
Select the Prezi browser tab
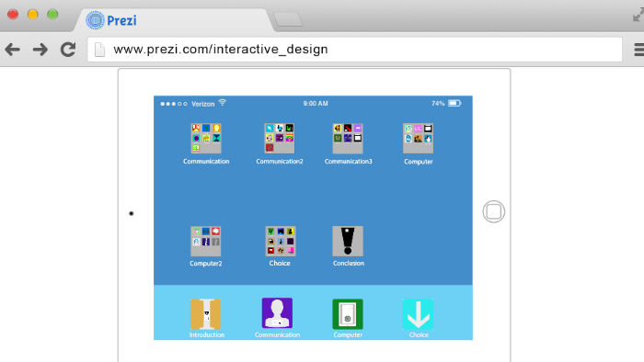175,19
